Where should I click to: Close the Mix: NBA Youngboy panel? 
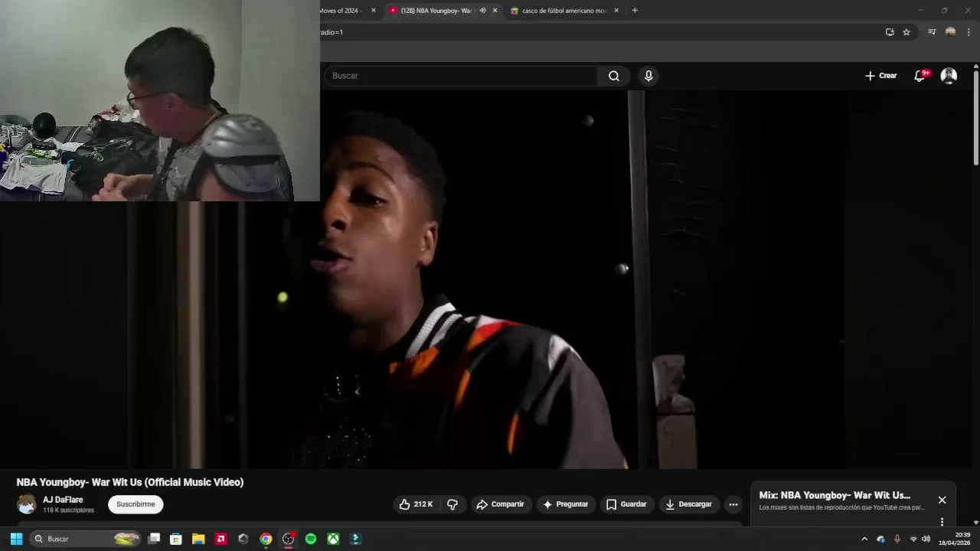click(942, 500)
